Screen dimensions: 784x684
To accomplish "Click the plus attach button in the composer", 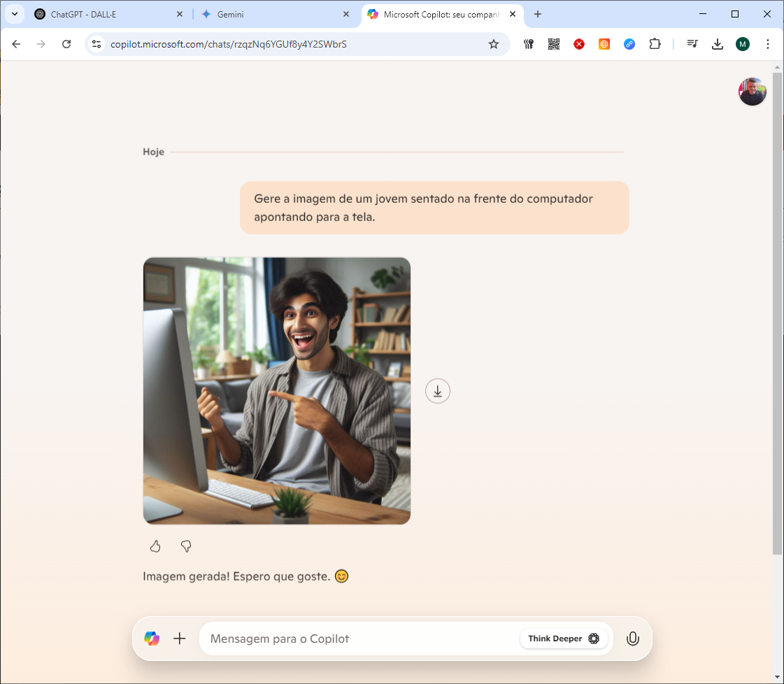I will click(x=180, y=639).
